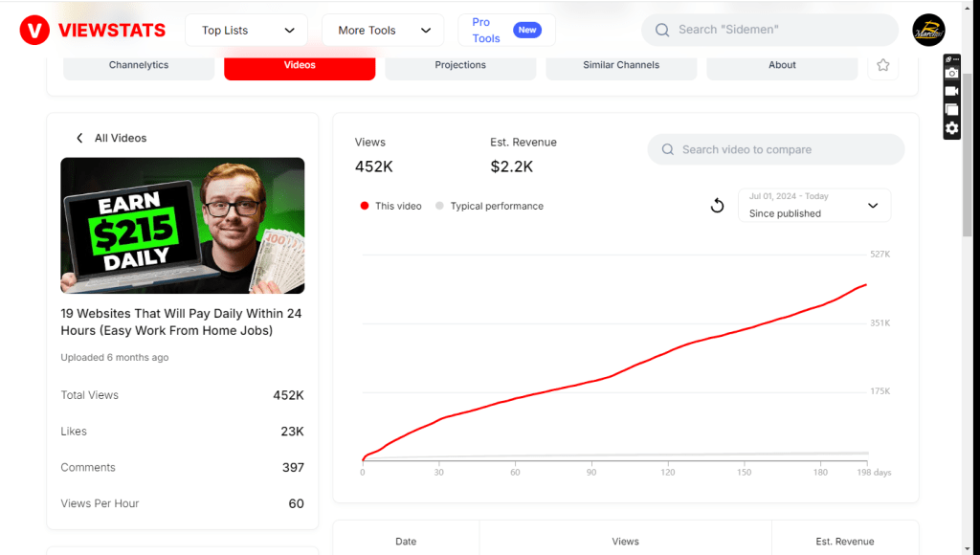980x555 pixels.
Task: Click the $2.2K Est. Revenue figure
Action: click(x=511, y=166)
